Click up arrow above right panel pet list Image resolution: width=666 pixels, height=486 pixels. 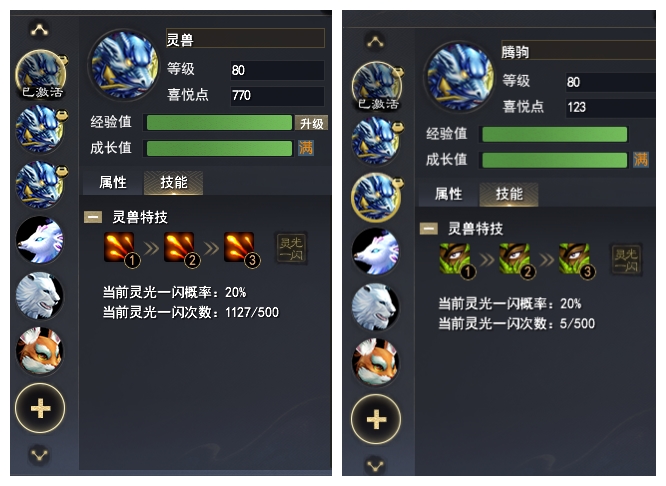pos(375,42)
